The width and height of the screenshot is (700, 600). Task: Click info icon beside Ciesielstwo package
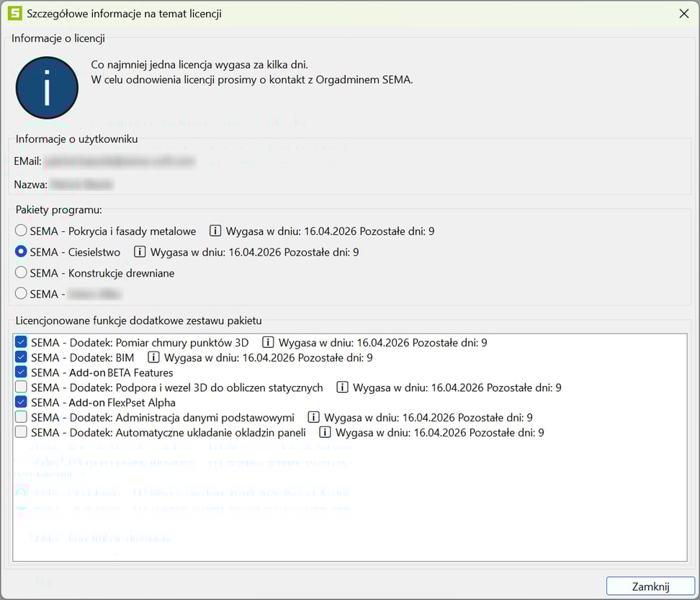140,252
